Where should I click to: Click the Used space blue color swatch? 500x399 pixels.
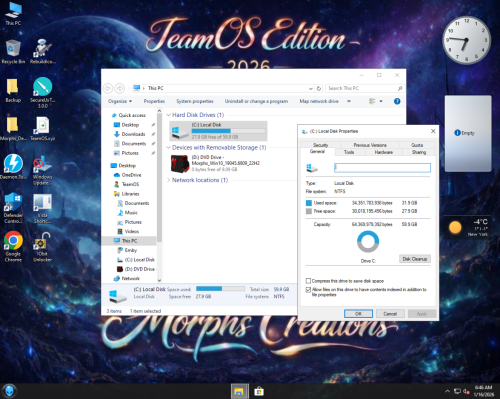pos(309,203)
